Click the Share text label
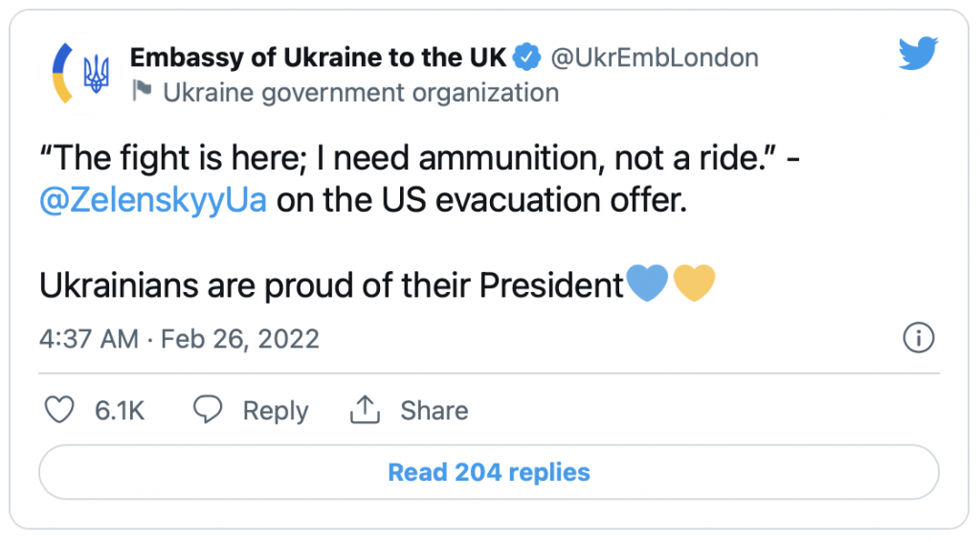The image size is (980, 542). point(434,411)
